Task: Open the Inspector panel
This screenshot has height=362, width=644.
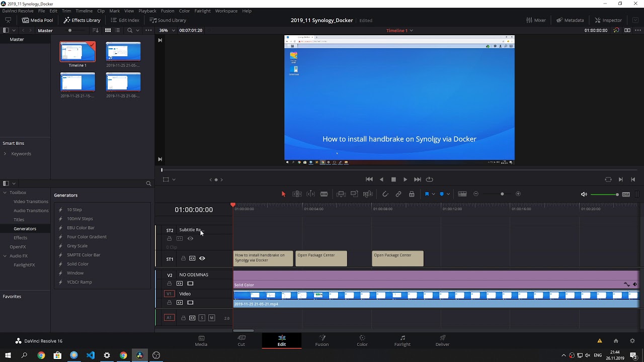Action: pos(608,20)
